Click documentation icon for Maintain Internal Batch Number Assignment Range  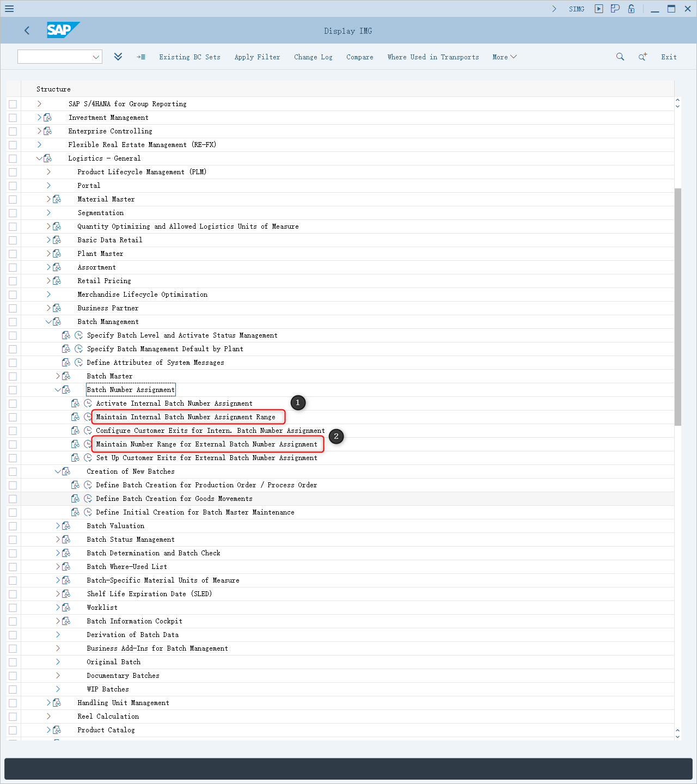[x=76, y=417]
